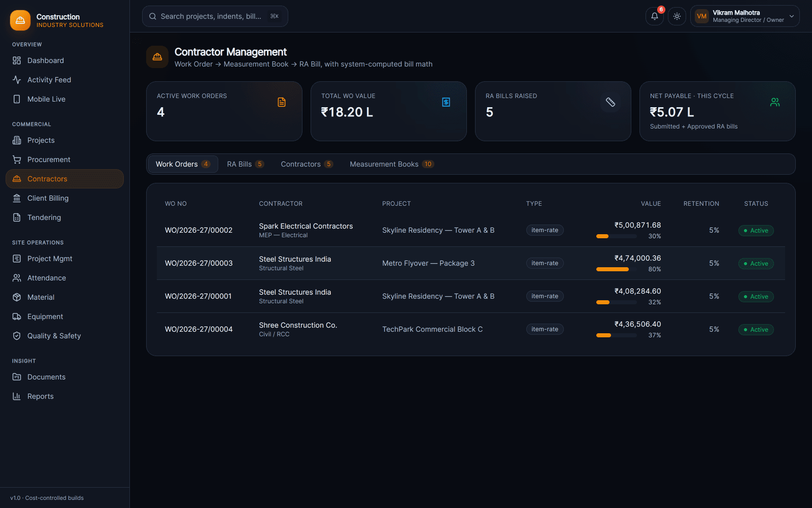
Task: Click the item-rate tag for Metro Flyover row
Action: click(545, 263)
